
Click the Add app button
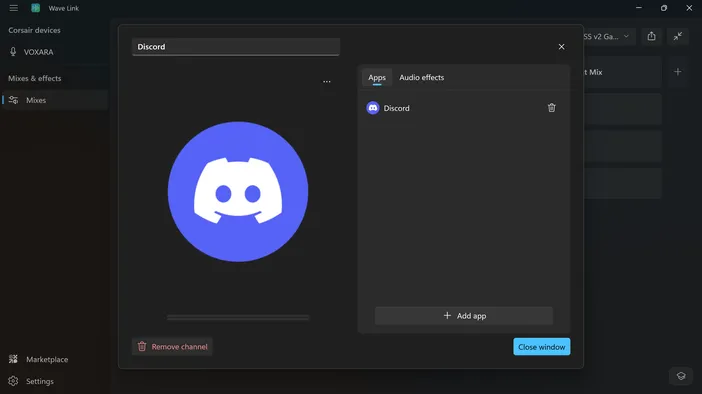pos(464,316)
